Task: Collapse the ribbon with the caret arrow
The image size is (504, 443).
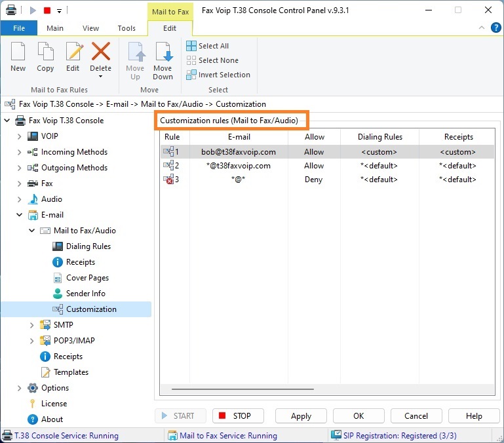Action: tap(482, 28)
